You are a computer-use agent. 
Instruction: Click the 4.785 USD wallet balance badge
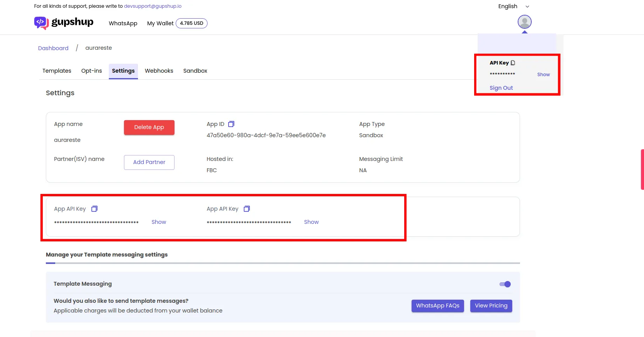pos(192,23)
